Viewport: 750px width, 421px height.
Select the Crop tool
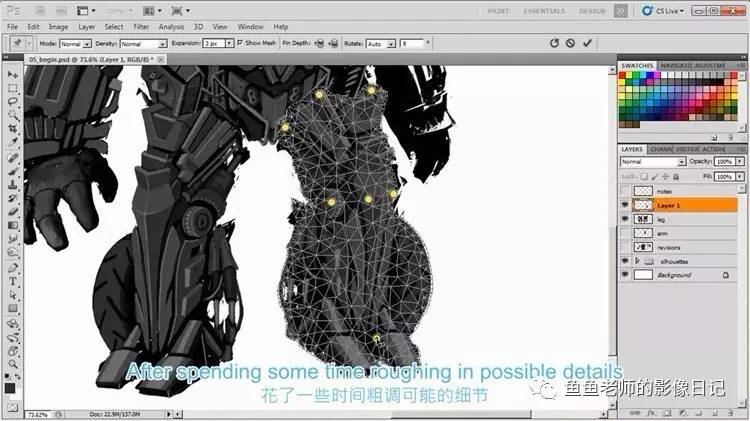[x=12, y=128]
